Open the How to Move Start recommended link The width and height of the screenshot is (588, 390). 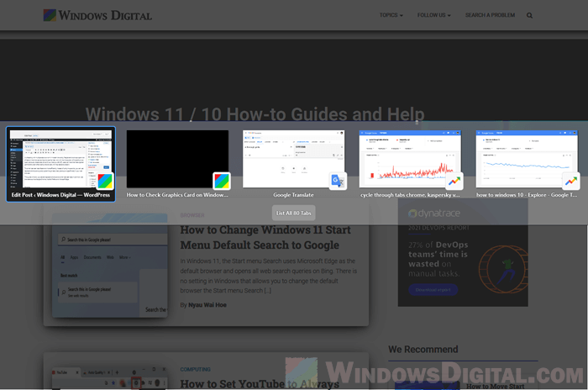pos(495,386)
